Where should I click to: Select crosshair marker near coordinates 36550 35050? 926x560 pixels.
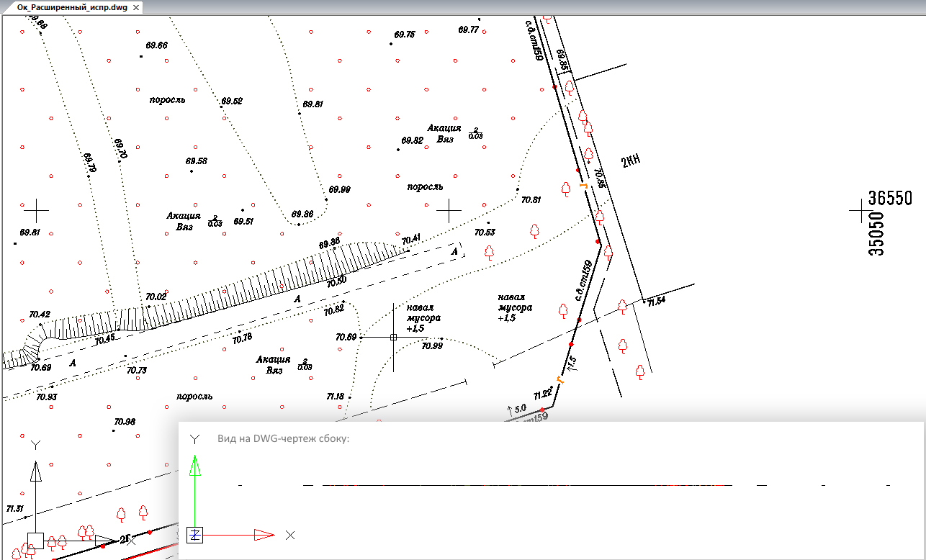tap(861, 209)
